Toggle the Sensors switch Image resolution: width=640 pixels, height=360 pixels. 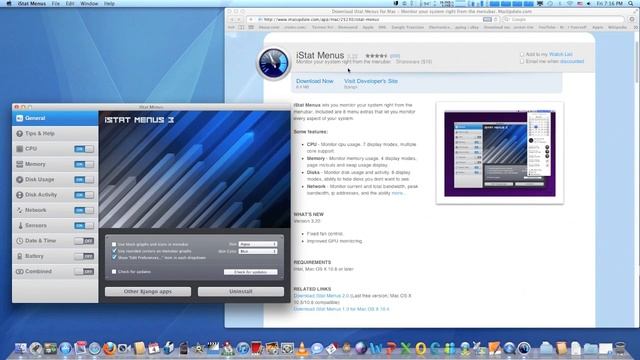click(x=84, y=225)
